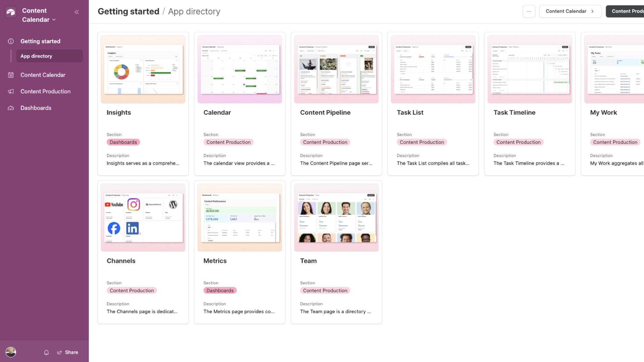Select App directory in sidebar
This screenshot has height=362, width=644.
click(36, 56)
